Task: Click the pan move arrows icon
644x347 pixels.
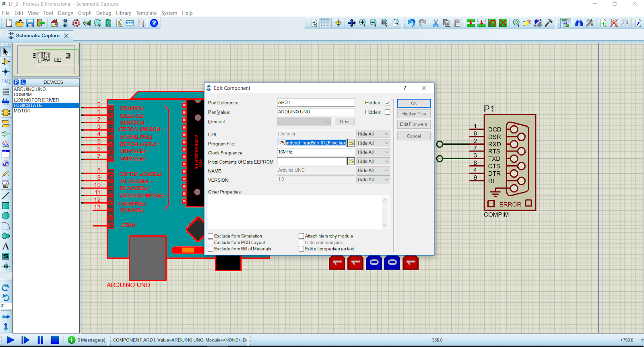Action: click(352, 23)
